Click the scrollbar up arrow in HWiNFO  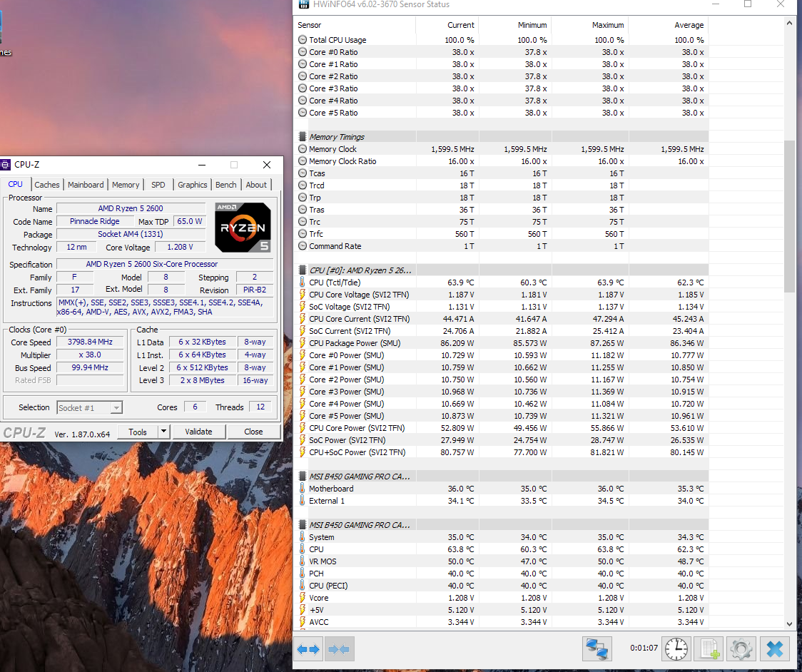[789, 23]
